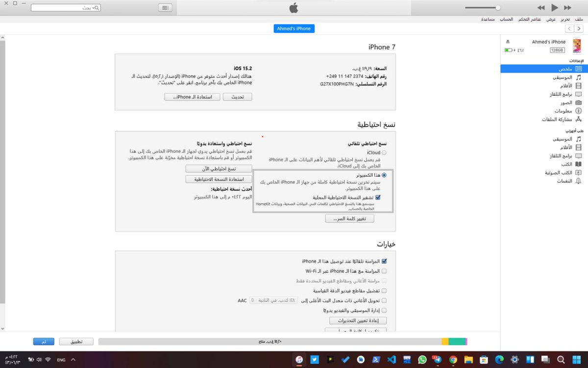The height and width of the screenshot is (368, 588).
Task: Click the Ahmed's iPhone device tab button
Action: 294,28
